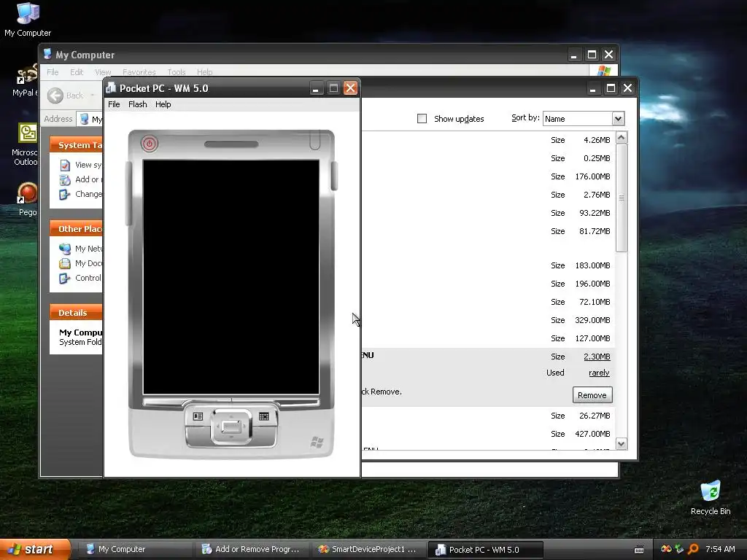Click the taskbar clock 7:54 AM
747x560 pixels.
pos(720,549)
